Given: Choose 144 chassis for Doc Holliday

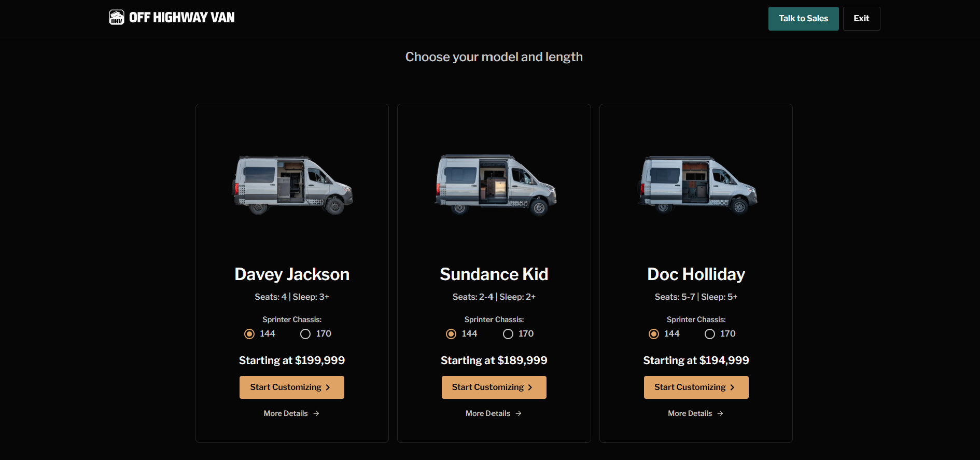Looking at the screenshot, I should [x=654, y=334].
